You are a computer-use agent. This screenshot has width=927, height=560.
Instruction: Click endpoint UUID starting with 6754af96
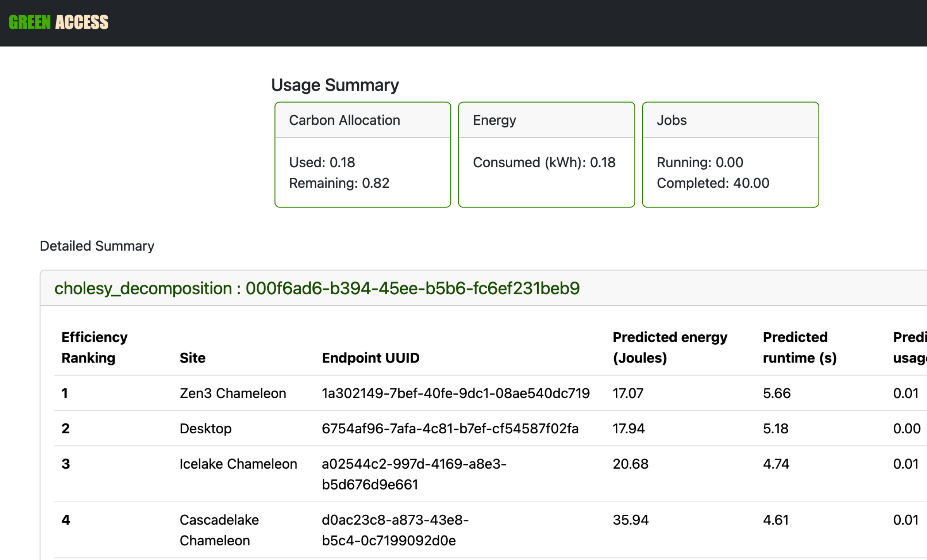[x=450, y=428]
